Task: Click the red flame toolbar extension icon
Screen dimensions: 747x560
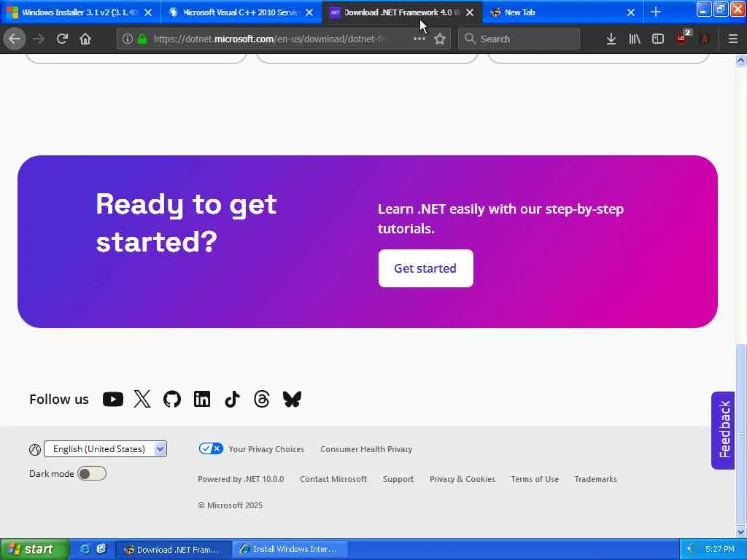Action: 704,39
